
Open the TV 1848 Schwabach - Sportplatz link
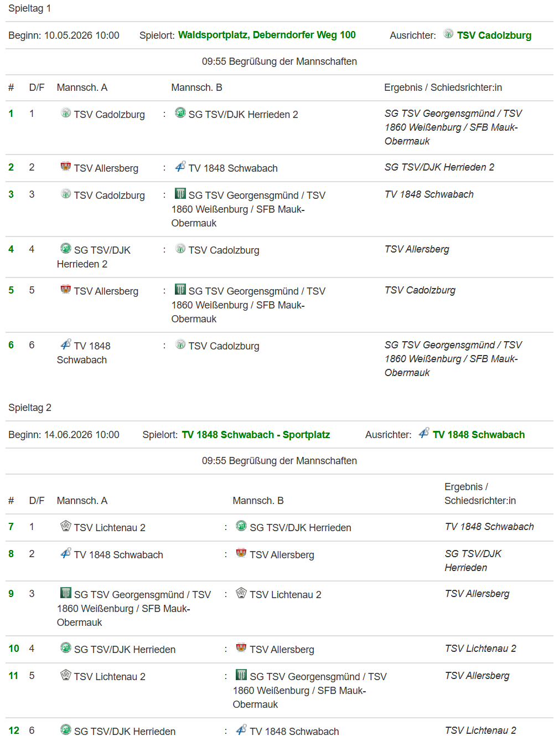(256, 435)
